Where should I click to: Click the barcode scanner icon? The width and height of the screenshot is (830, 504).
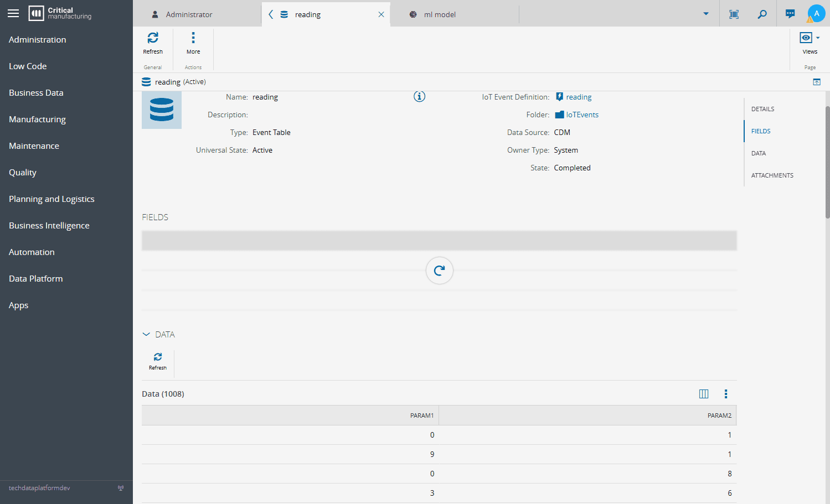click(x=734, y=14)
